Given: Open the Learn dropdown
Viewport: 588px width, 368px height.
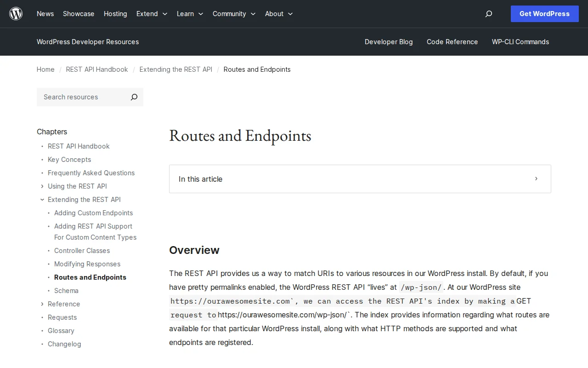Looking at the screenshot, I should tap(190, 14).
